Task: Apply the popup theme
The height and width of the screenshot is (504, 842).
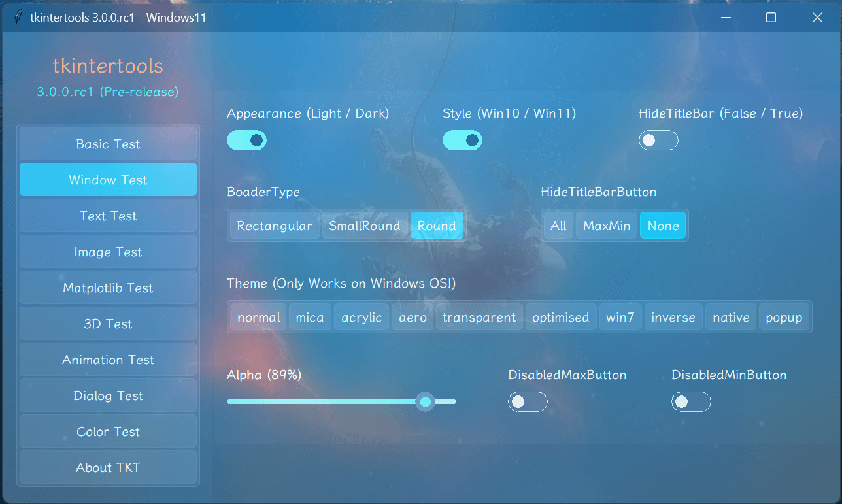Action: coord(784,317)
